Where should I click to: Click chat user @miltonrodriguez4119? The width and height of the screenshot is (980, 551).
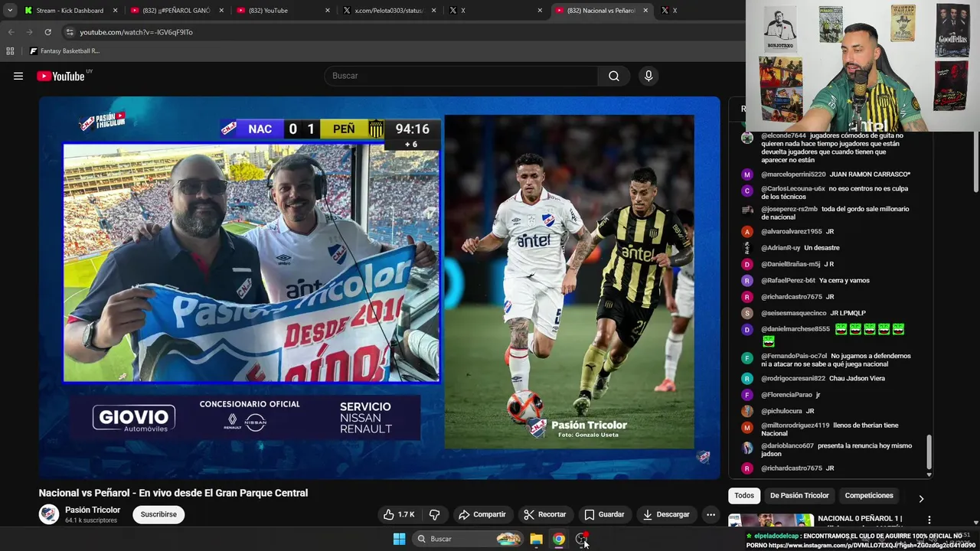pyautogui.click(x=795, y=425)
